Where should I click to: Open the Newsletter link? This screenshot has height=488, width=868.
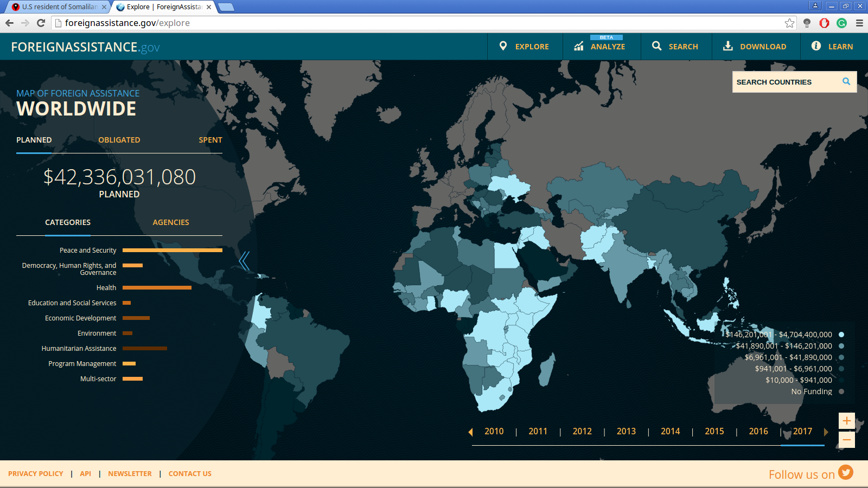click(x=130, y=473)
